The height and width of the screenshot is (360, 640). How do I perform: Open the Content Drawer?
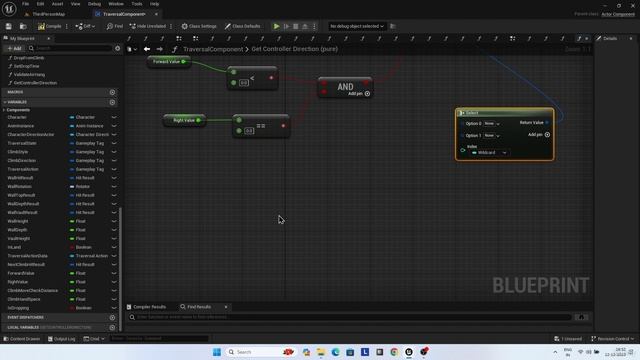tap(22, 339)
